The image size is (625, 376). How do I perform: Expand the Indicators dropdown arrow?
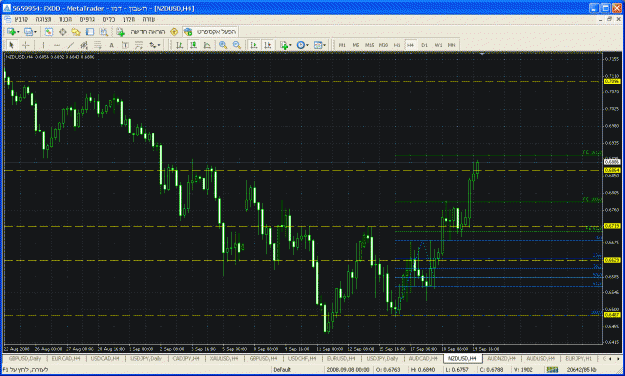click(291, 45)
